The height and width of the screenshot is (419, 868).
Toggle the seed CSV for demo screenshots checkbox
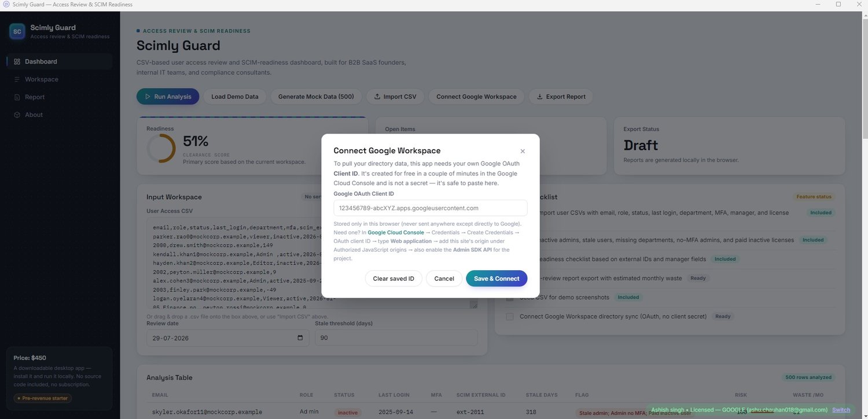click(x=510, y=297)
